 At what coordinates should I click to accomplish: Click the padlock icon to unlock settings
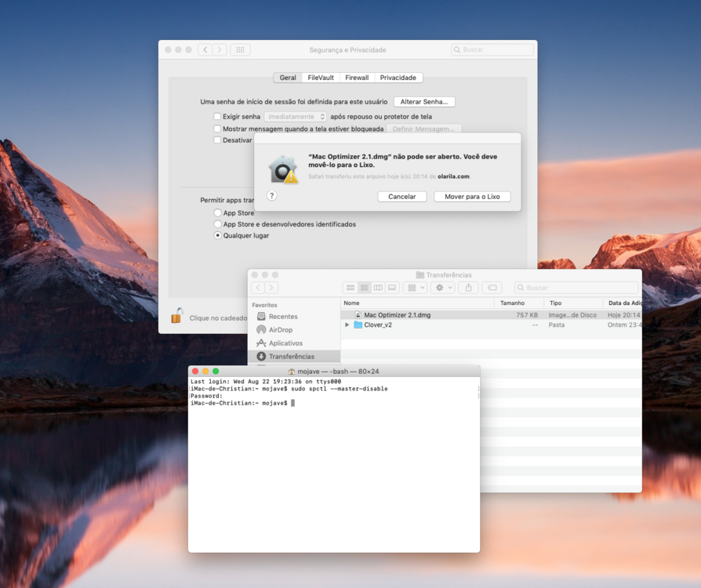tap(177, 316)
